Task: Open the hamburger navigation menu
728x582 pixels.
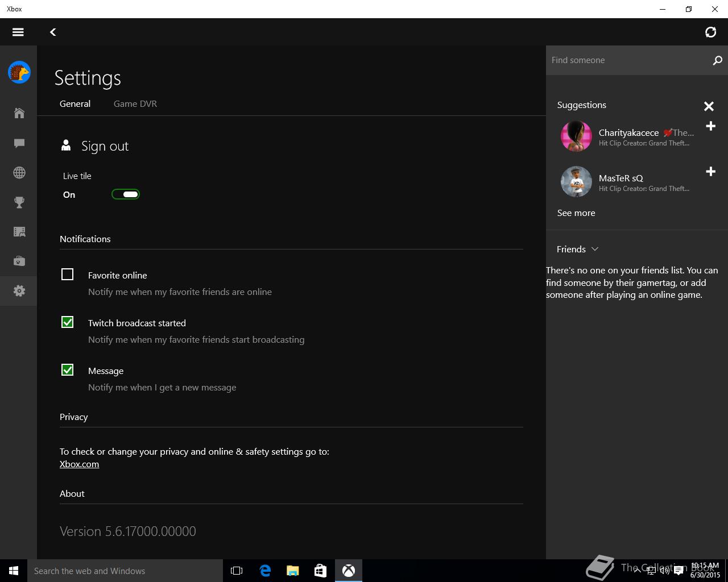Action: [18, 32]
